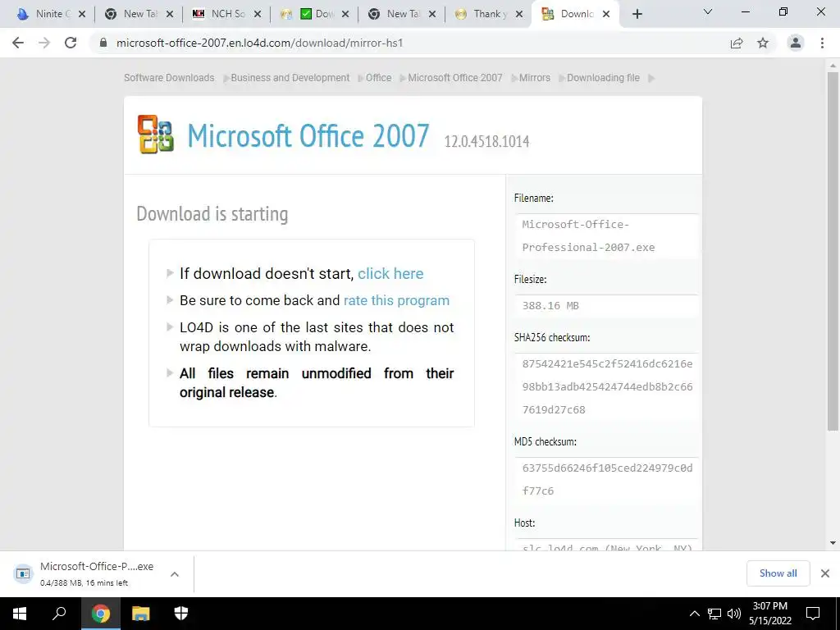Click the scrollbar down arrow
The width and height of the screenshot is (840, 630).
click(x=833, y=543)
